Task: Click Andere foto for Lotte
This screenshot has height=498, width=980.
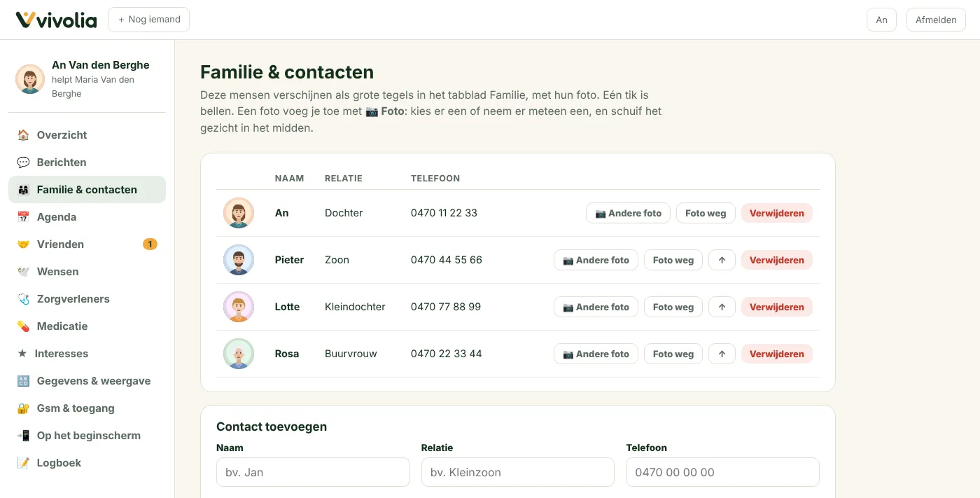Action: click(596, 307)
